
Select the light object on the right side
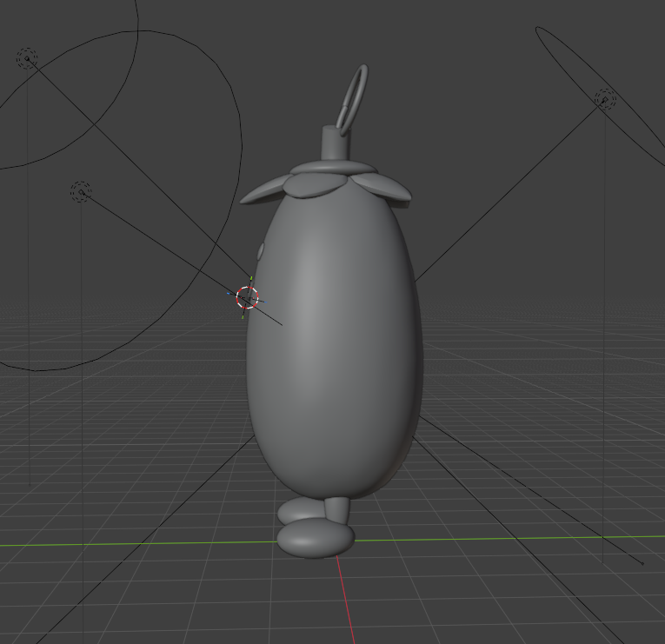pyautogui.click(x=605, y=99)
